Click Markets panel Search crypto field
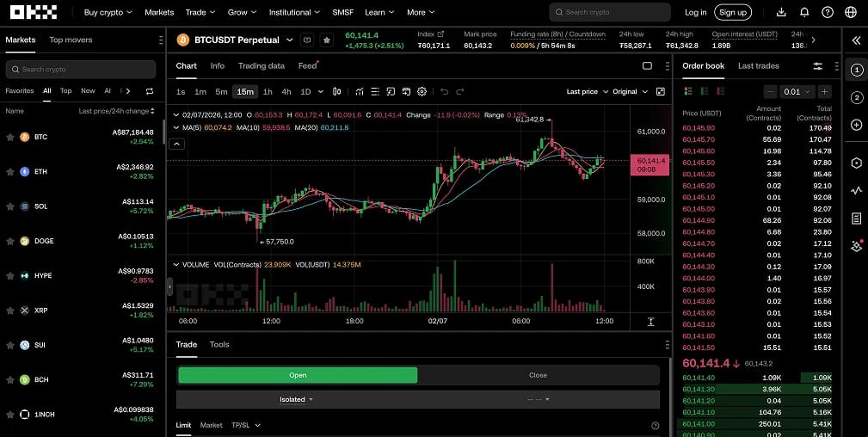Screen dimensions: 868x437 click(x=81, y=69)
